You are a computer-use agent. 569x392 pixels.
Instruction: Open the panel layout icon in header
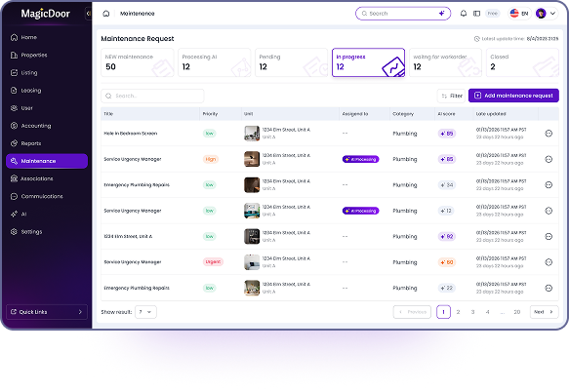tap(477, 14)
